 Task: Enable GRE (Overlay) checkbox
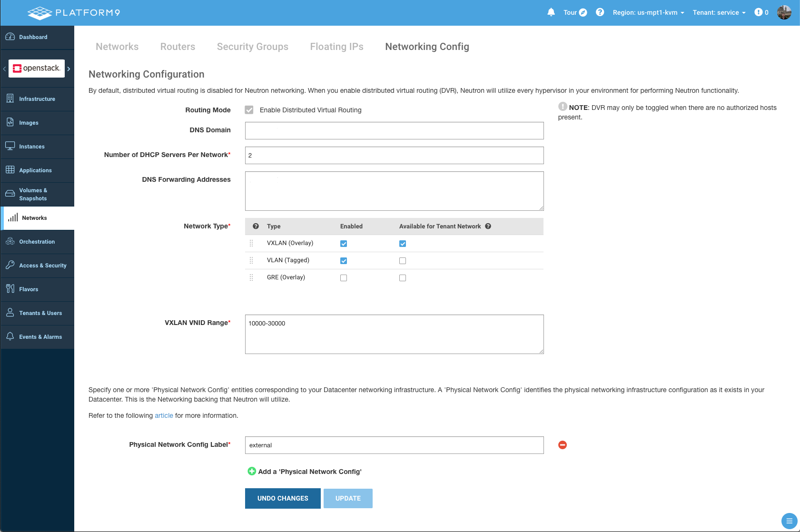tap(344, 278)
